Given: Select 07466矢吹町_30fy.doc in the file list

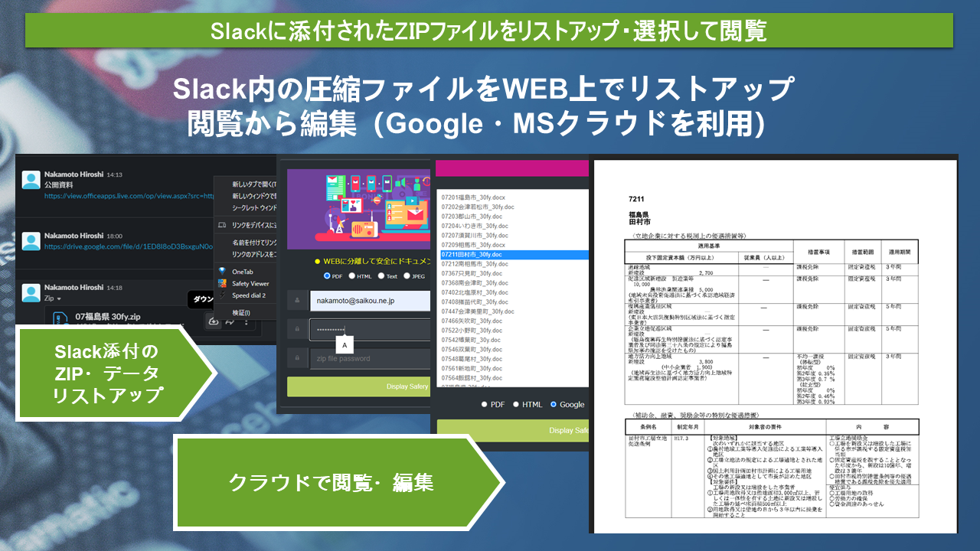Looking at the screenshot, I should tap(472, 321).
